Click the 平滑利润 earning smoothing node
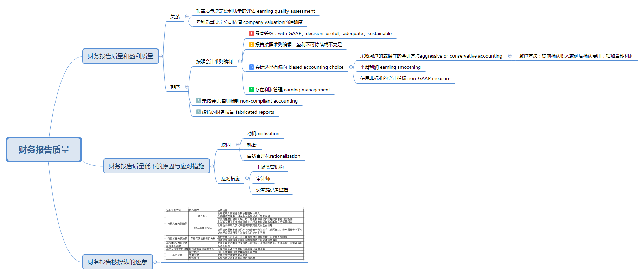The width and height of the screenshot is (644, 275). coord(390,67)
